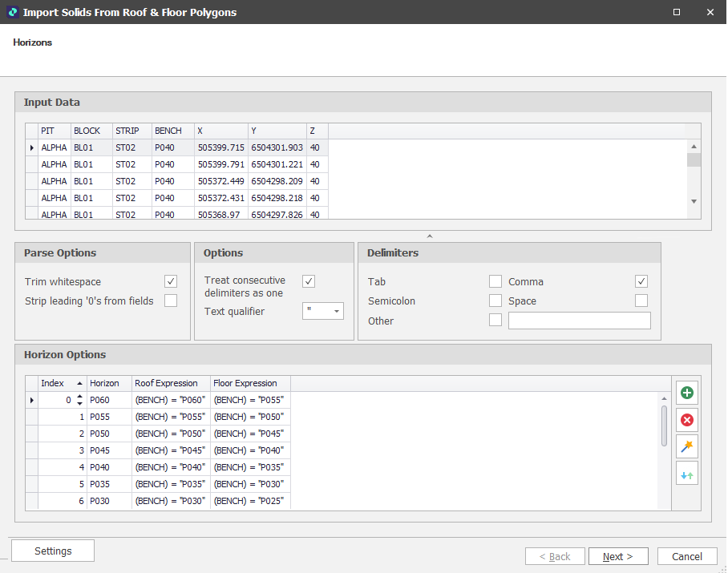728x573 pixels.
Task: Click the green add horizon button
Action: (687, 393)
